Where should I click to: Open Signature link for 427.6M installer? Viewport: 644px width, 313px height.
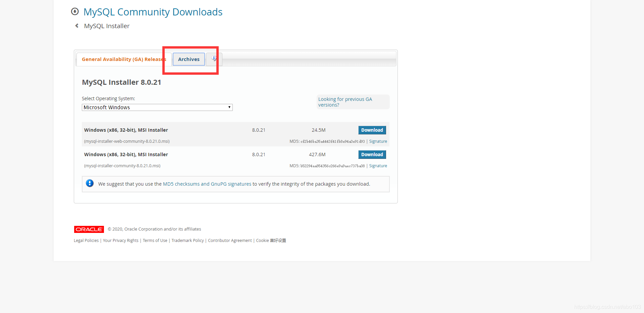point(378,166)
